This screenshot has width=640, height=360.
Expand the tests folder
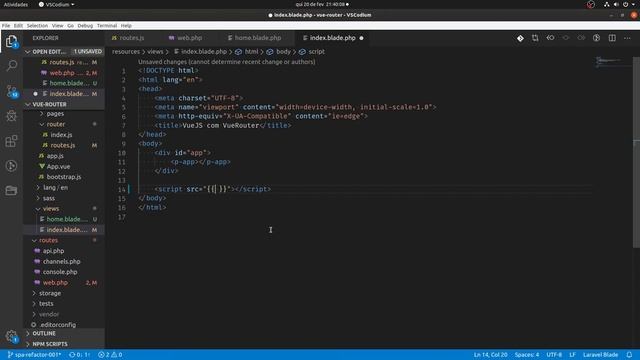tap(46, 304)
